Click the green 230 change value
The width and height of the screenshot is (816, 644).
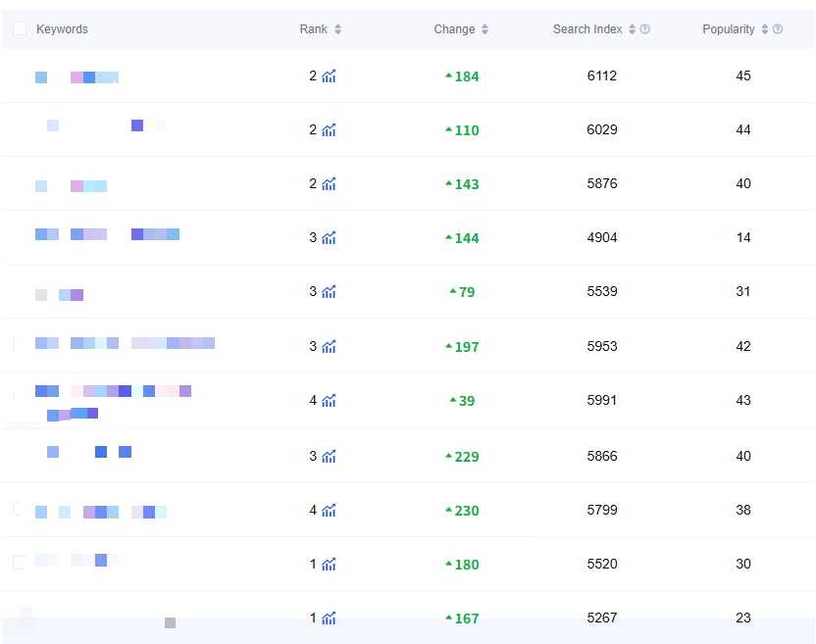coord(467,511)
